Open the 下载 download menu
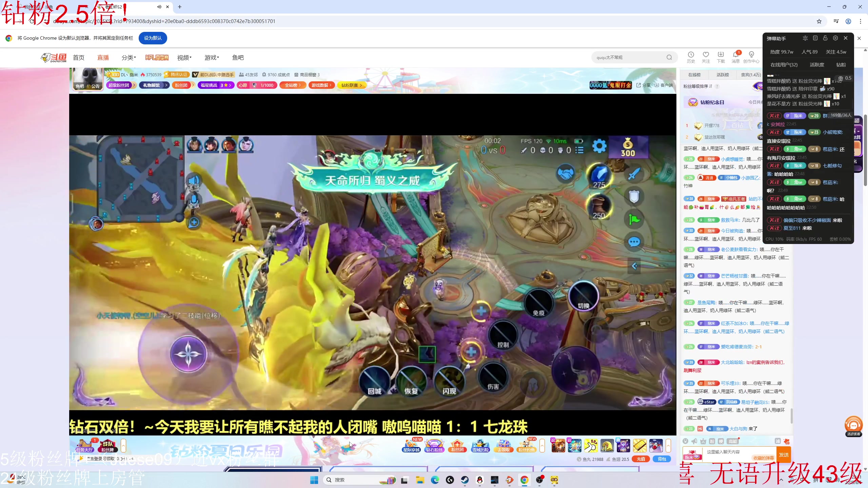 pos(721,57)
